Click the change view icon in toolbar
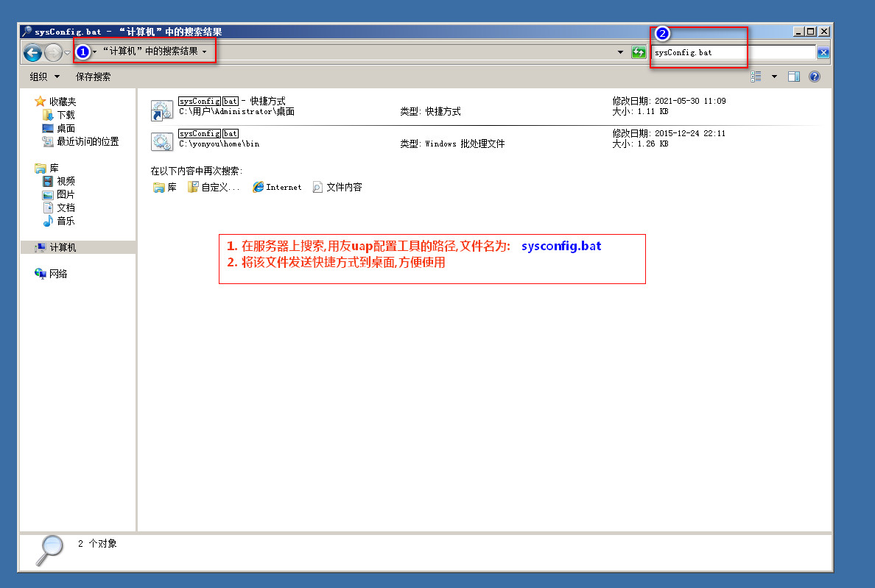This screenshot has width=875, height=588. point(756,77)
